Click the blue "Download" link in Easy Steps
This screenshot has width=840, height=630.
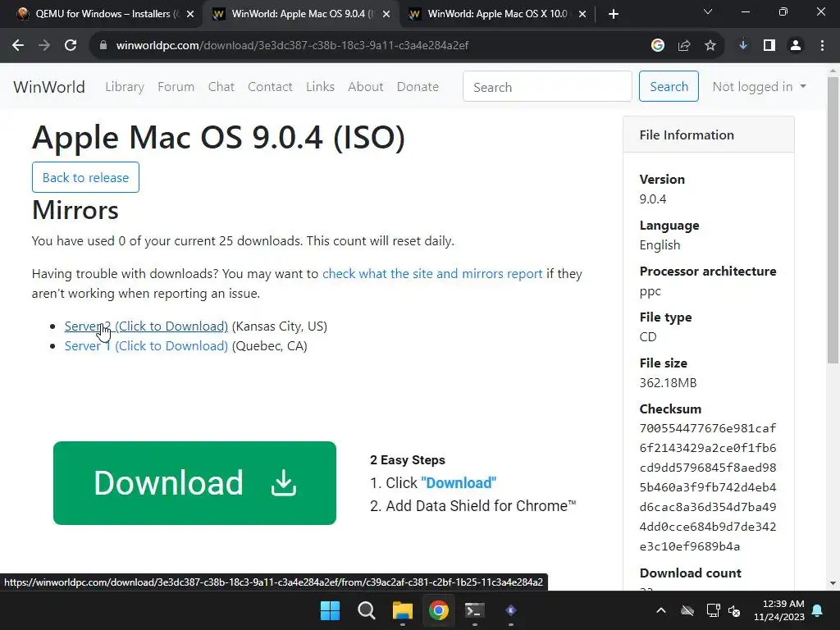459,483
